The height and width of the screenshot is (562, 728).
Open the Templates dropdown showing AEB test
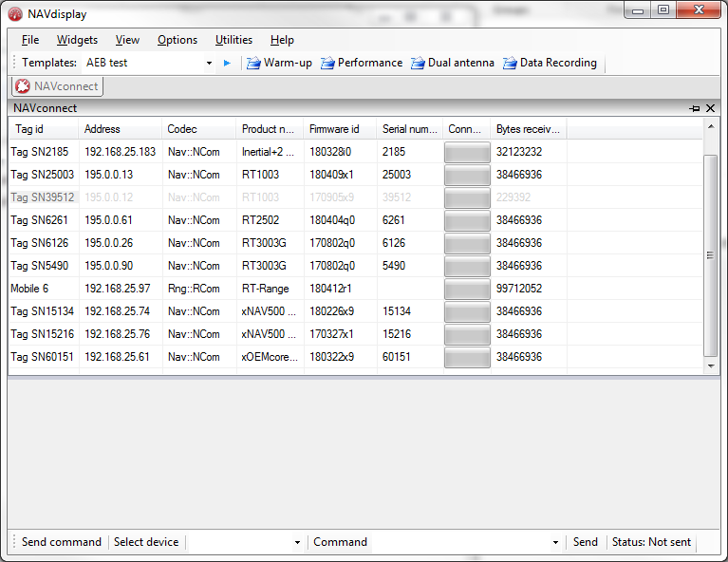[x=210, y=64]
